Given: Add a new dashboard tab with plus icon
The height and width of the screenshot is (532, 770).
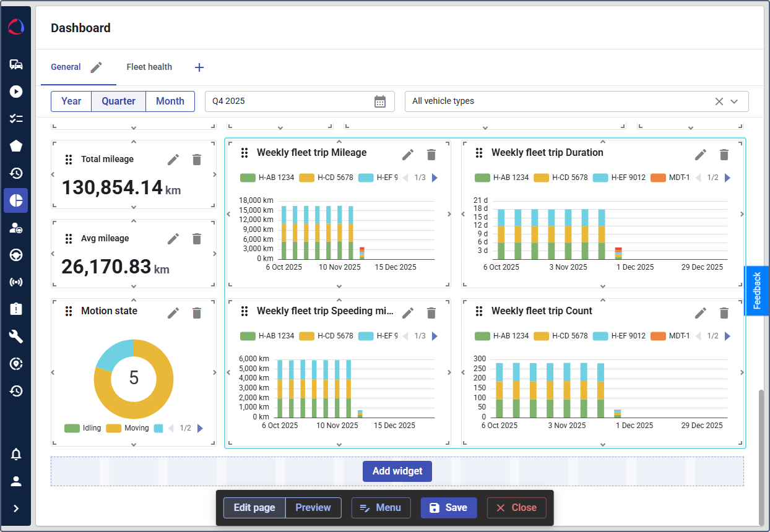Looking at the screenshot, I should 199,67.
